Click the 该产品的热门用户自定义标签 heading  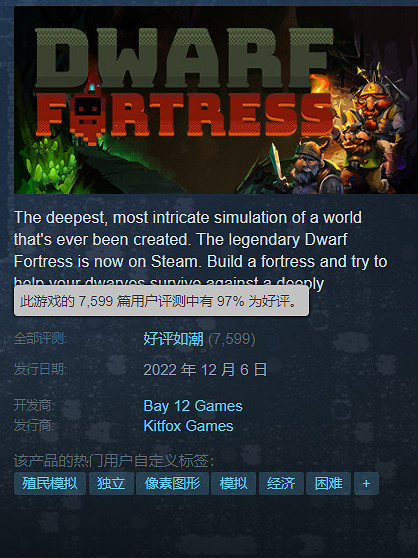click(114, 461)
